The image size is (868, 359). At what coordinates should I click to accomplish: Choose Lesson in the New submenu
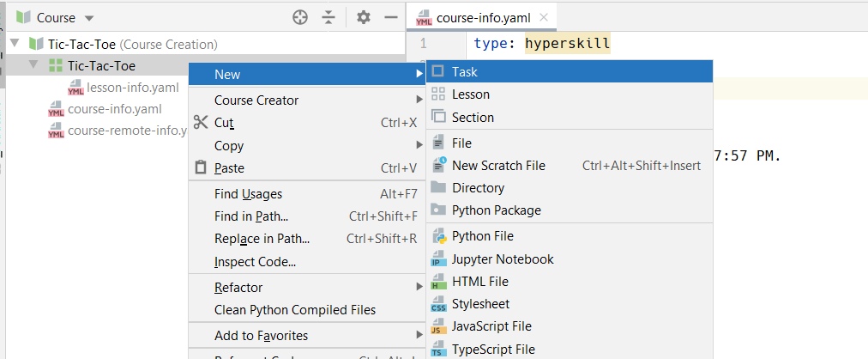(x=470, y=94)
